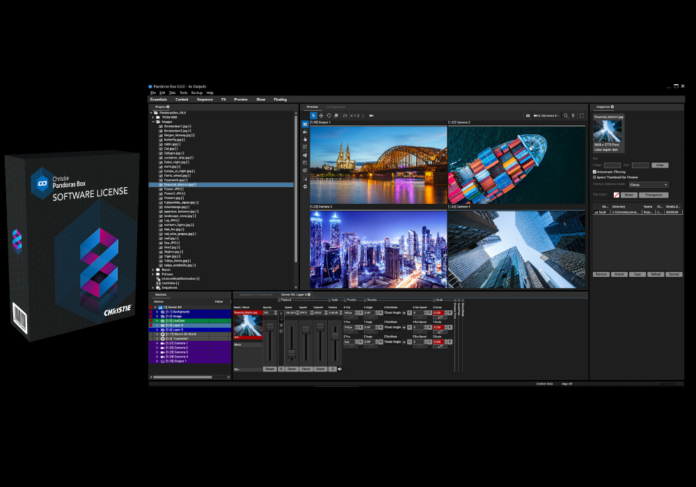Screen dimensions: 696x487
Task: Select the Output 1 device row
Action: pyautogui.click(x=190, y=361)
